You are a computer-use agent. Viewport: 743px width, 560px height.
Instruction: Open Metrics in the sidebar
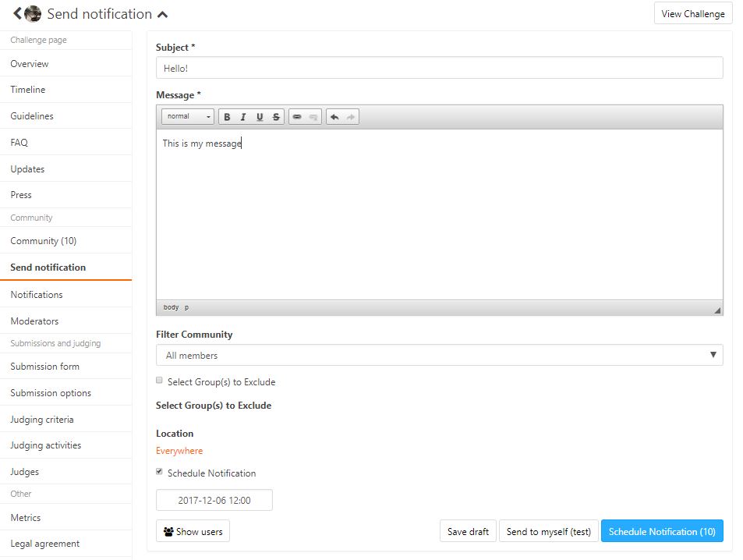[65, 517]
